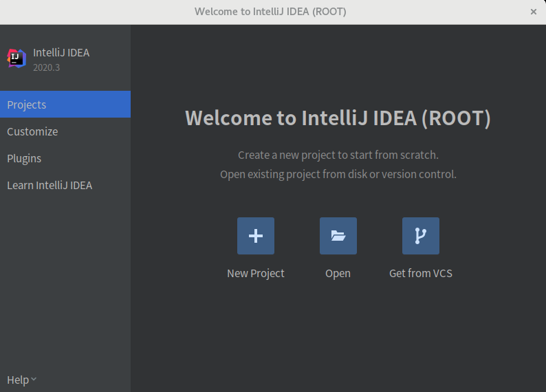The height and width of the screenshot is (392, 546).
Task: Click the New Project text label
Action: (256, 273)
